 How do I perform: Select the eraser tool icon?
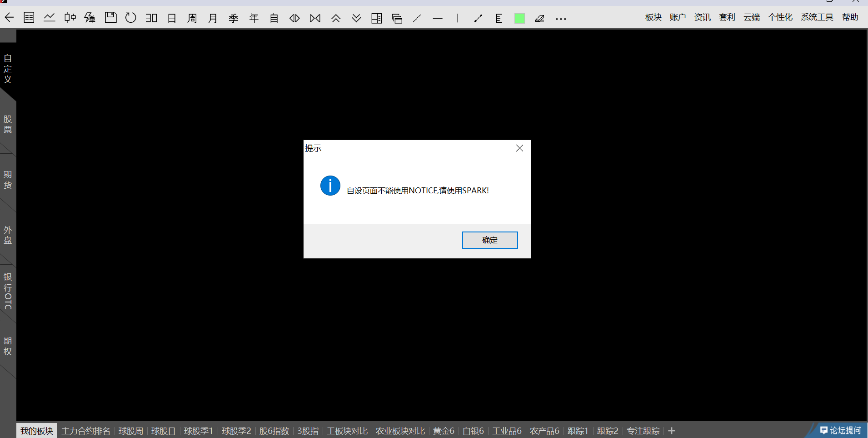pos(539,19)
